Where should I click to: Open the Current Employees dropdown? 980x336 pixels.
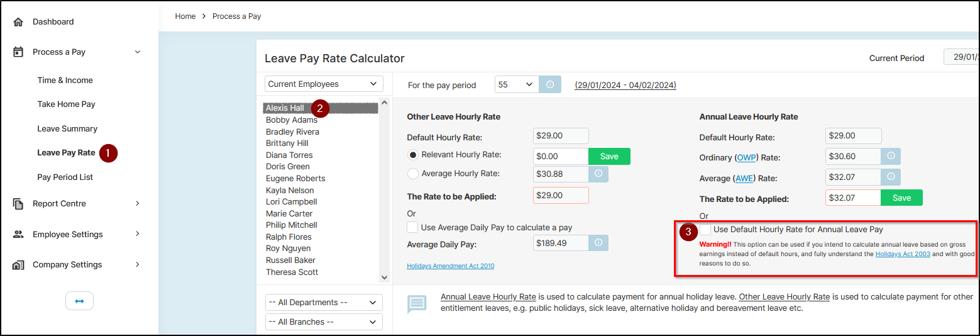pos(324,84)
